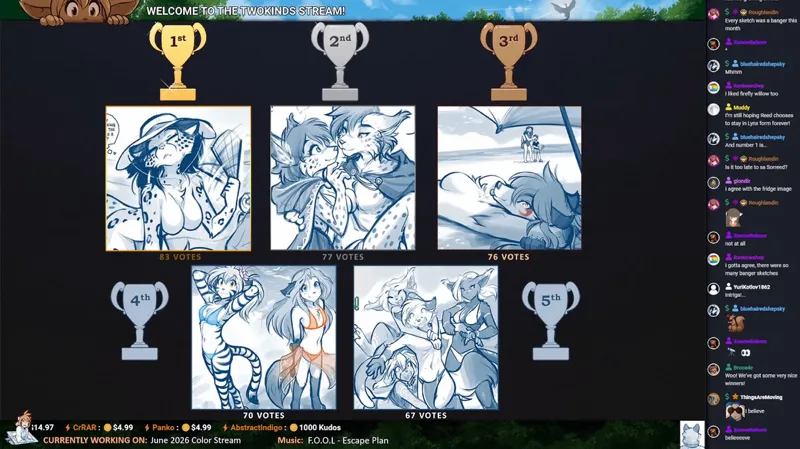The image size is (800, 449).
Task: Click the '76 VOTES' label
Action: (508, 257)
